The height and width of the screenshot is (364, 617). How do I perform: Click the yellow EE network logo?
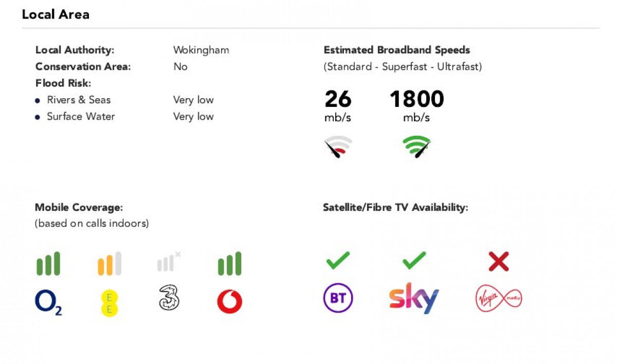(x=110, y=302)
